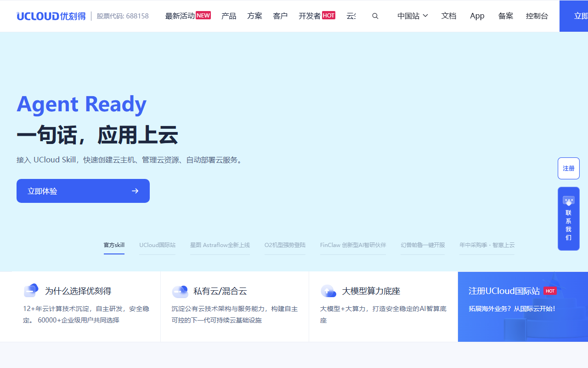Open the 联系我们 side widget

[569, 219]
